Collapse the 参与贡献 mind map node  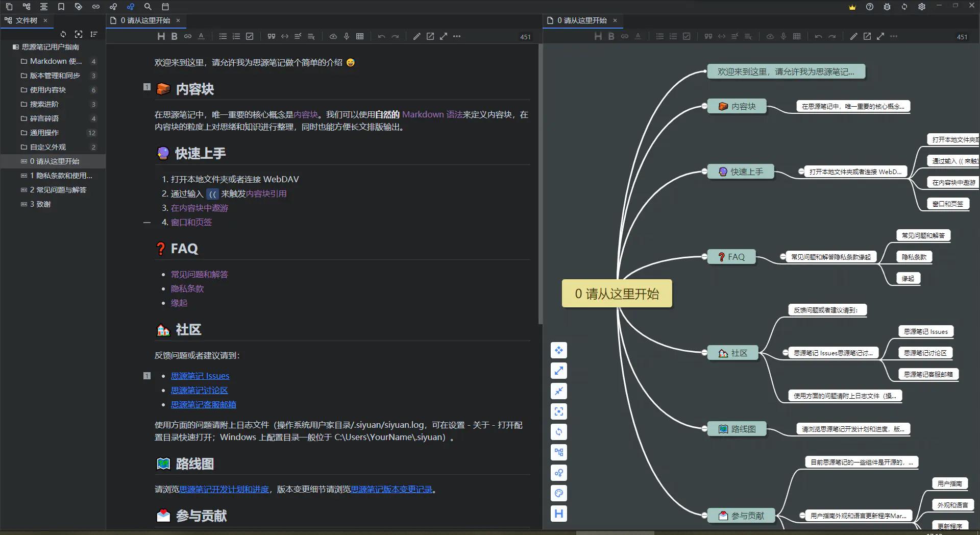coord(704,516)
